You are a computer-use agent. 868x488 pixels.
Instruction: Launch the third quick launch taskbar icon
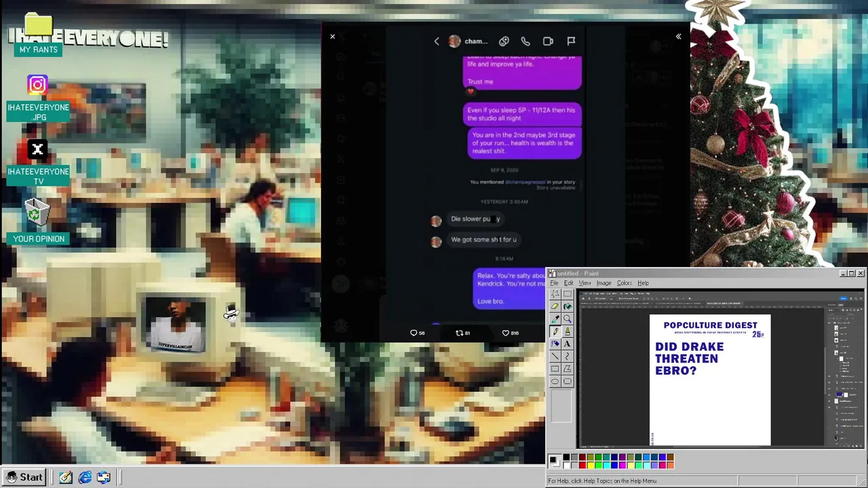click(x=104, y=477)
